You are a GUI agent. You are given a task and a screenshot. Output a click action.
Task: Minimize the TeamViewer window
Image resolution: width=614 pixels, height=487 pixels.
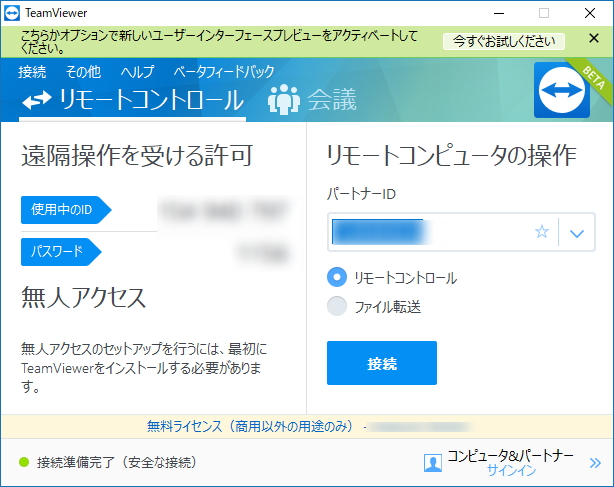pyautogui.click(x=499, y=13)
